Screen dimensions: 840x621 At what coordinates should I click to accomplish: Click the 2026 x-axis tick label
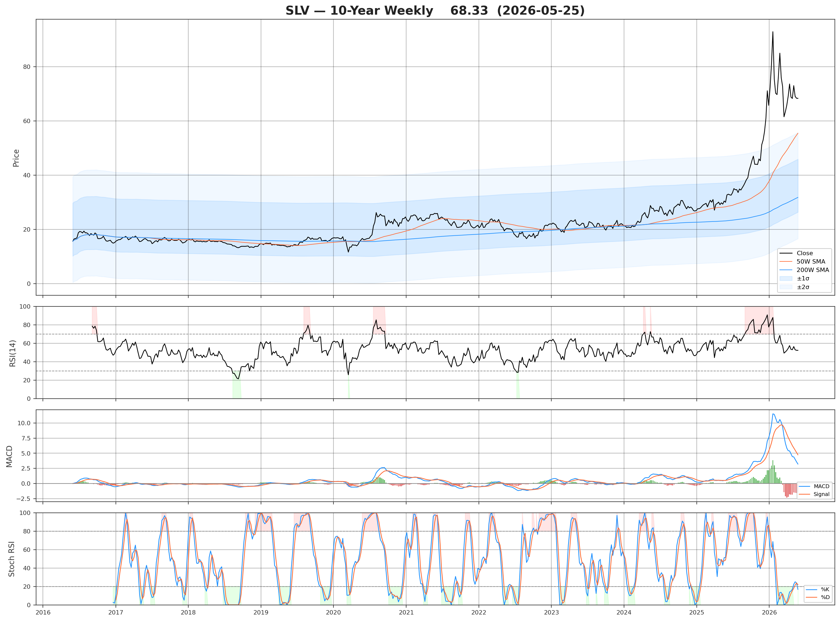coord(769,613)
